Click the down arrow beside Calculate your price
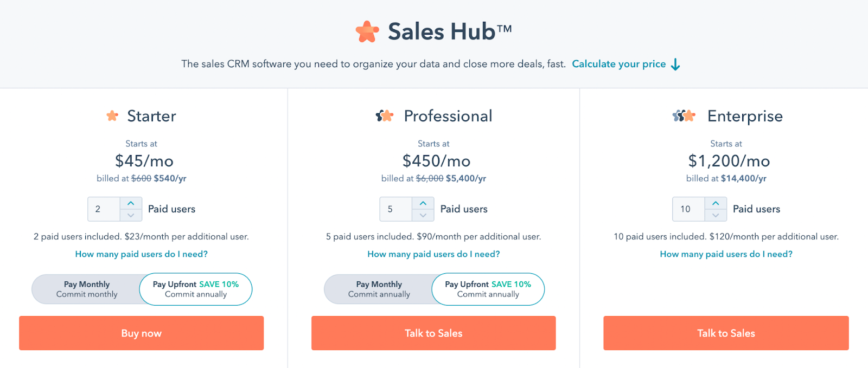The width and height of the screenshot is (868, 368). 675,64
